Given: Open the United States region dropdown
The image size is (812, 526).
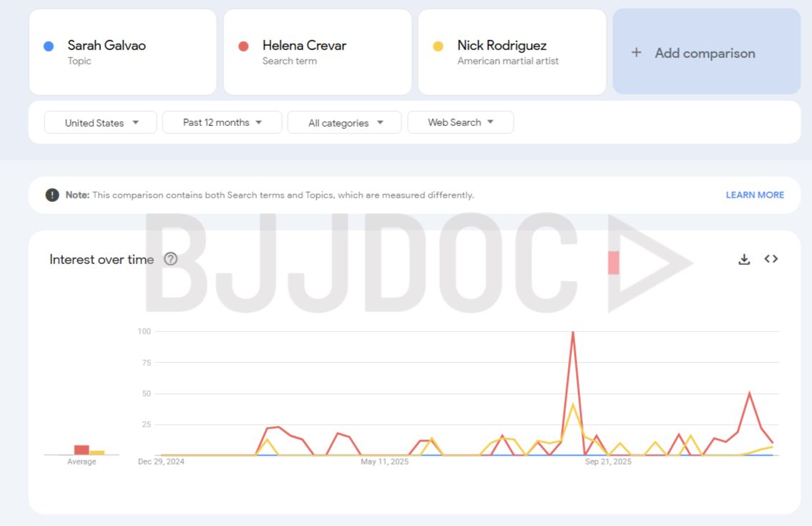Looking at the screenshot, I should tap(101, 122).
